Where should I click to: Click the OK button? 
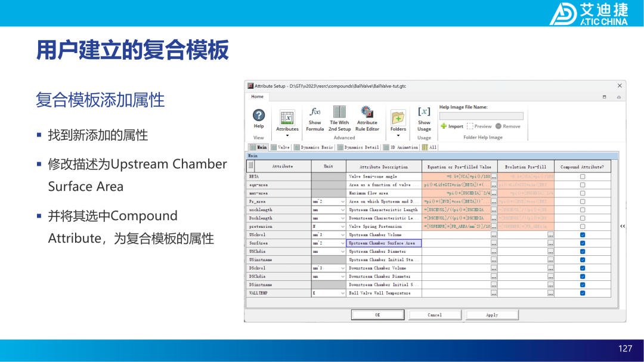pos(377,315)
